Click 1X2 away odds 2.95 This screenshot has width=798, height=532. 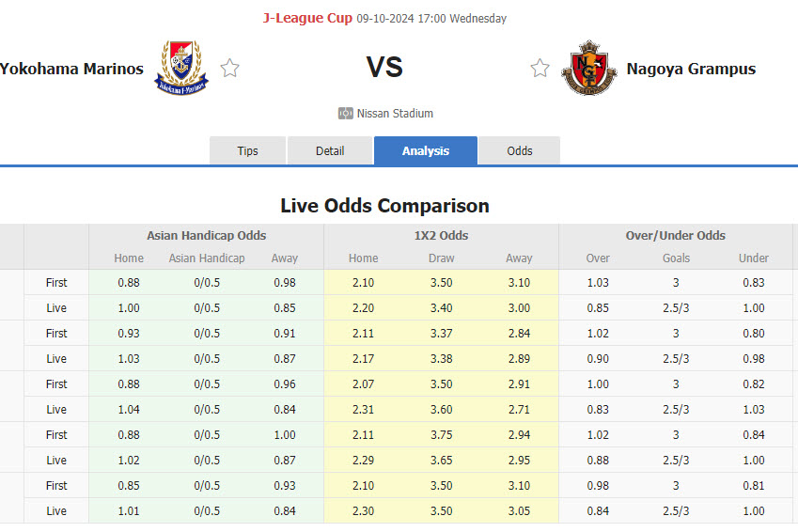point(519,461)
